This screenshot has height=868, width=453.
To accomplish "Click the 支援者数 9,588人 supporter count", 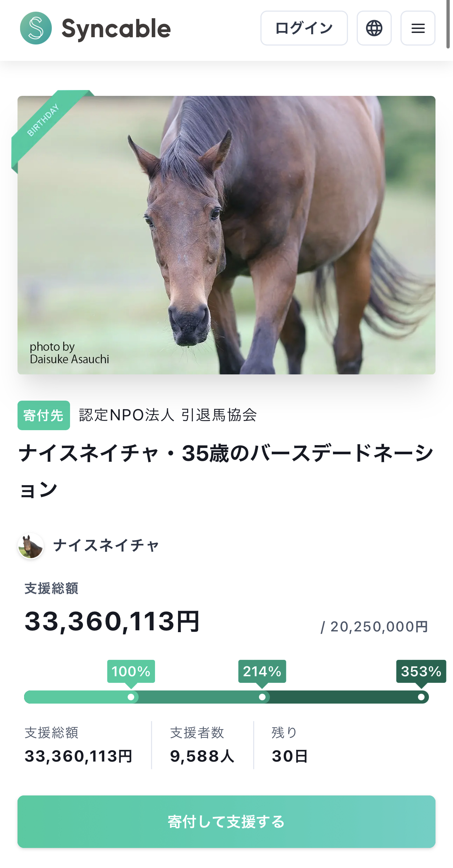I will (x=202, y=756).
